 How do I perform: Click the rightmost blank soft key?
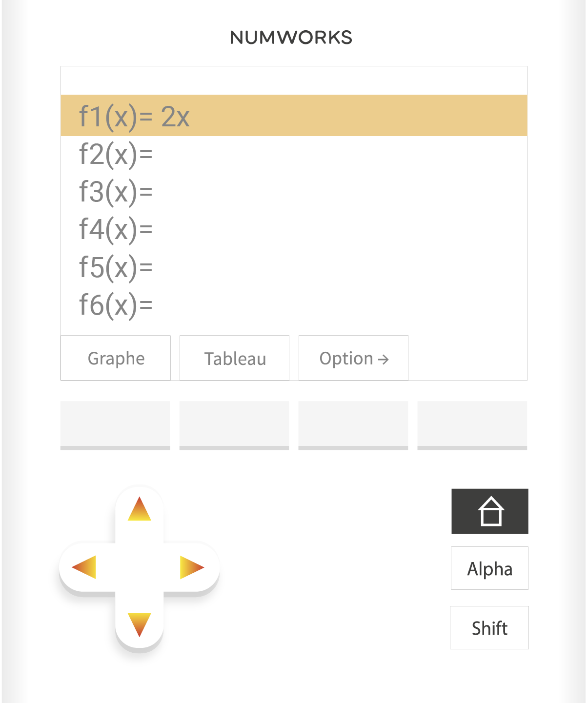[472, 425]
